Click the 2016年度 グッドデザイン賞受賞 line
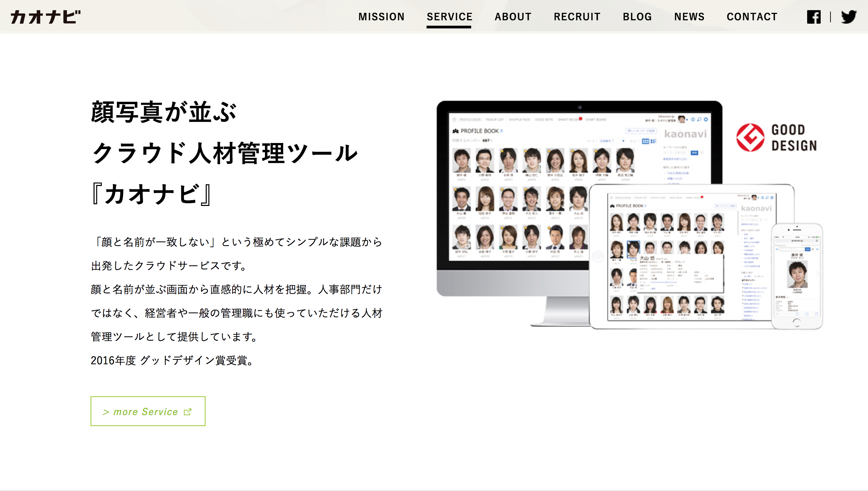 [172, 360]
